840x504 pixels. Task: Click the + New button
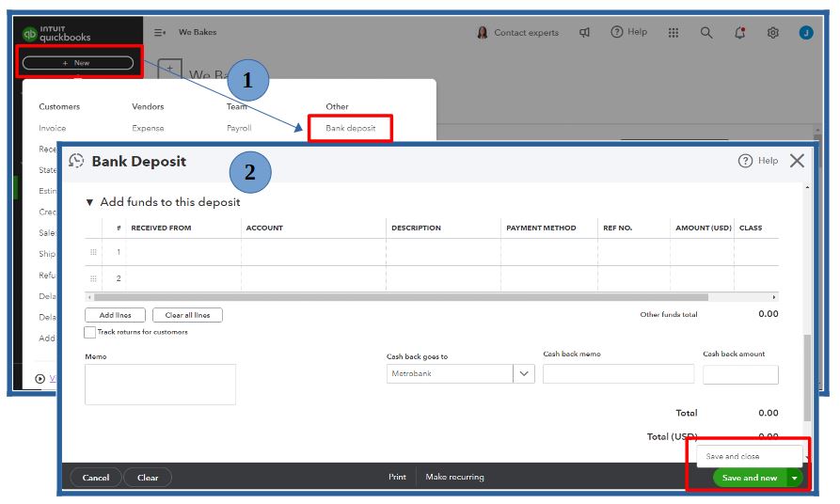click(x=78, y=63)
